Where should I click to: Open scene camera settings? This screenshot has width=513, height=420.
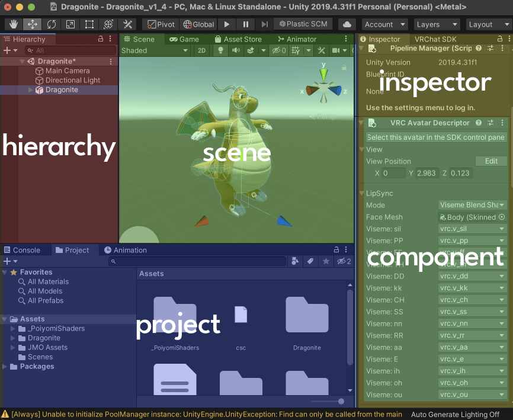(336, 50)
